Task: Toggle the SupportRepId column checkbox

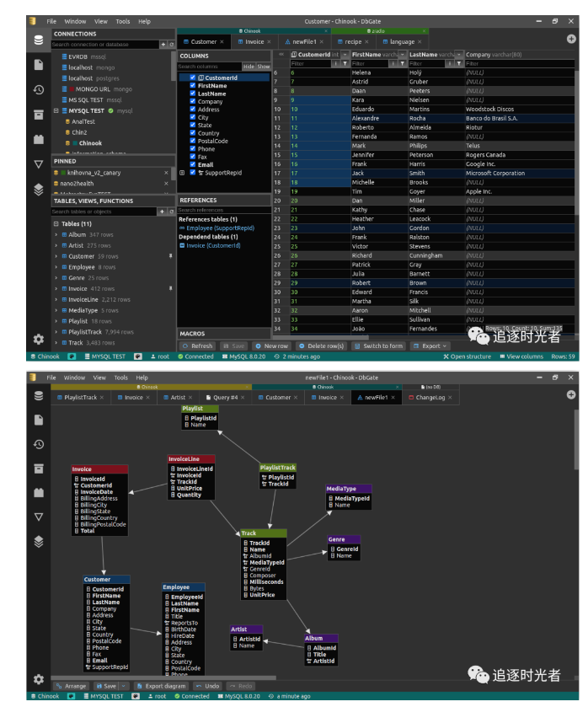Action: click(x=193, y=172)
